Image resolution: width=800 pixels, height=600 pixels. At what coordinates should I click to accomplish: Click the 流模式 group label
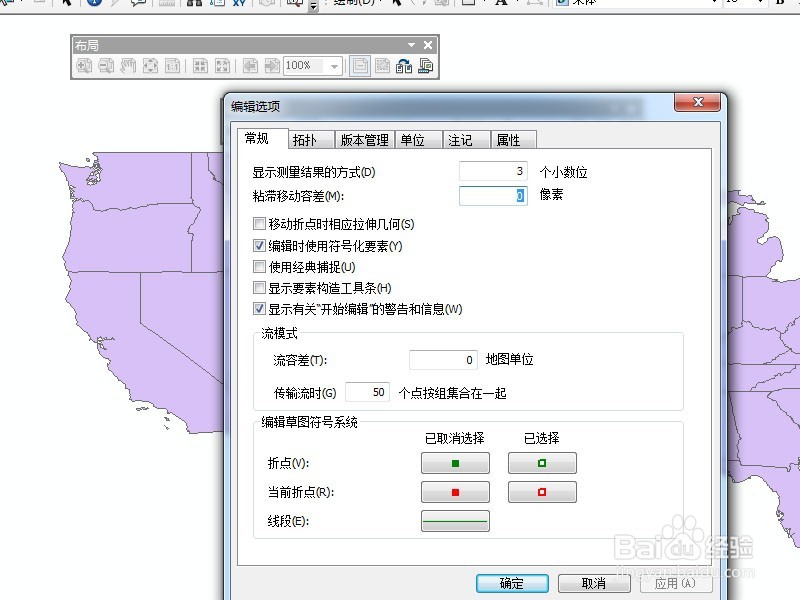[279, 334]
